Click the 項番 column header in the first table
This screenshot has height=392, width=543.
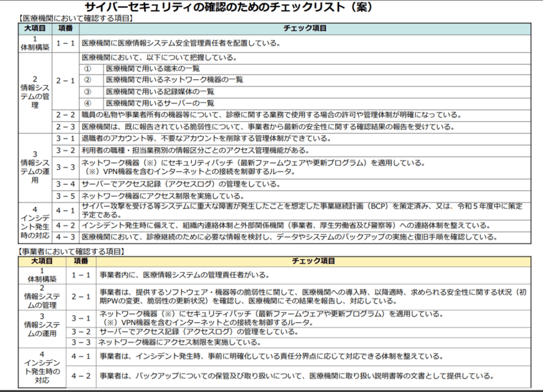coord(66,27)
